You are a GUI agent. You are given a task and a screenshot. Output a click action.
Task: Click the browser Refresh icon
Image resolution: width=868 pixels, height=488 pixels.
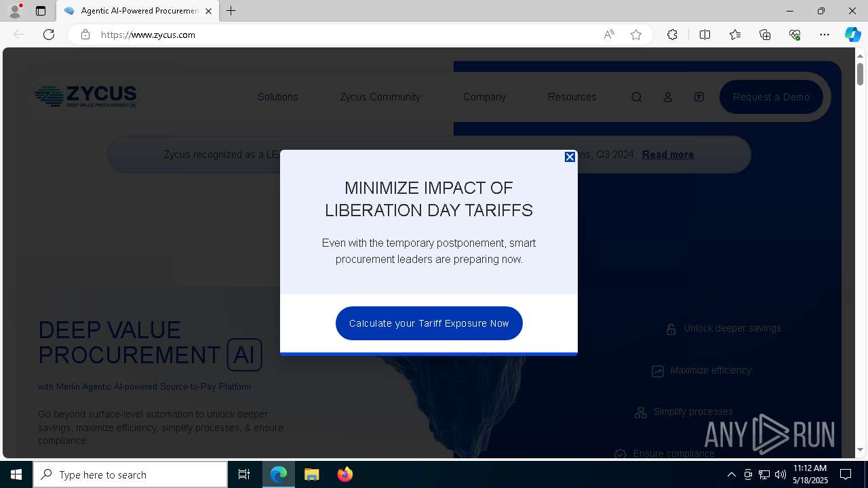(49, 35)
